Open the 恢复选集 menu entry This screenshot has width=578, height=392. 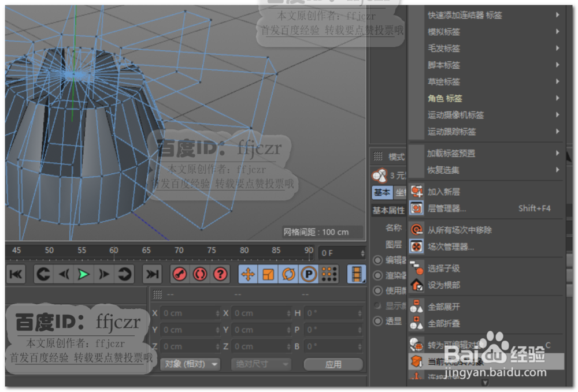[487, 170]
